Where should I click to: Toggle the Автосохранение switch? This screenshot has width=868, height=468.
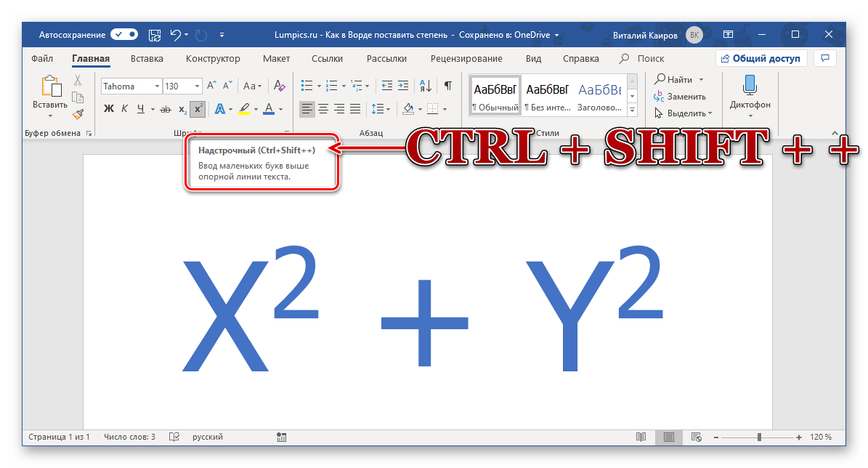[124, 34]
